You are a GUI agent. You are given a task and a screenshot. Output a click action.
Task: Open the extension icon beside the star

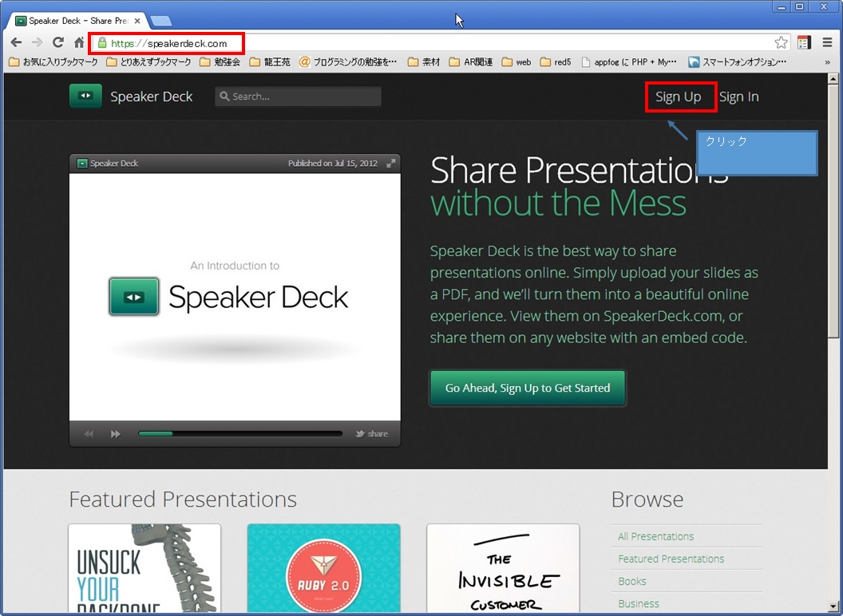pos(805,42)
